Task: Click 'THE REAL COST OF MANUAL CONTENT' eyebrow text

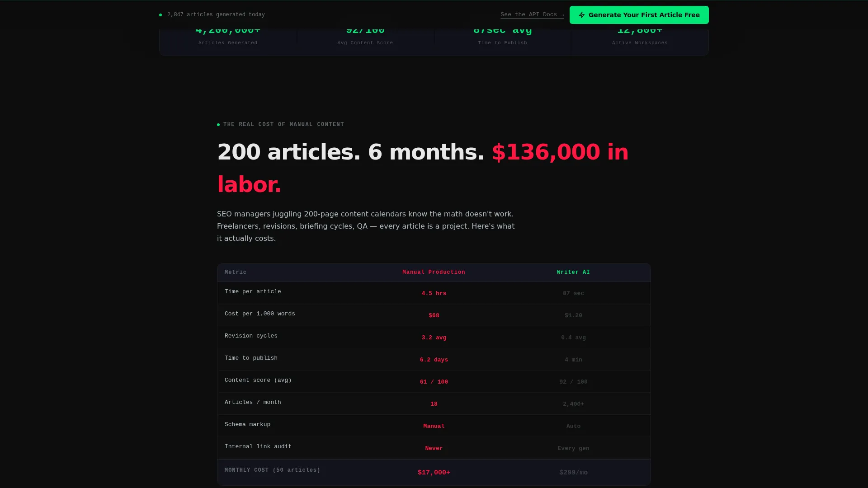Action: (283, 124)
